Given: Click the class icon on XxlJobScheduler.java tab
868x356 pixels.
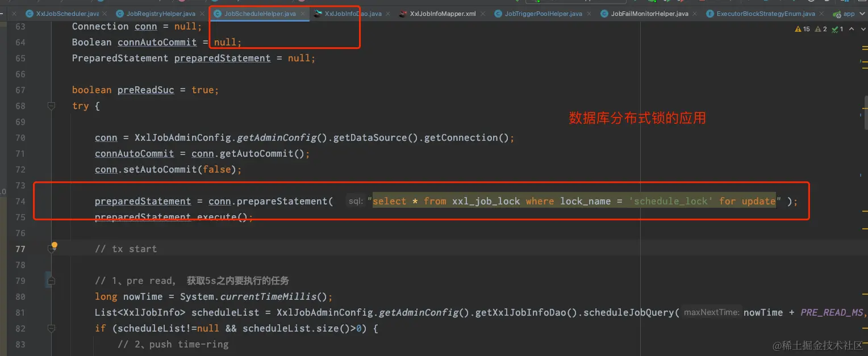Looking at the screenshot, I should (x=30, y=14).
